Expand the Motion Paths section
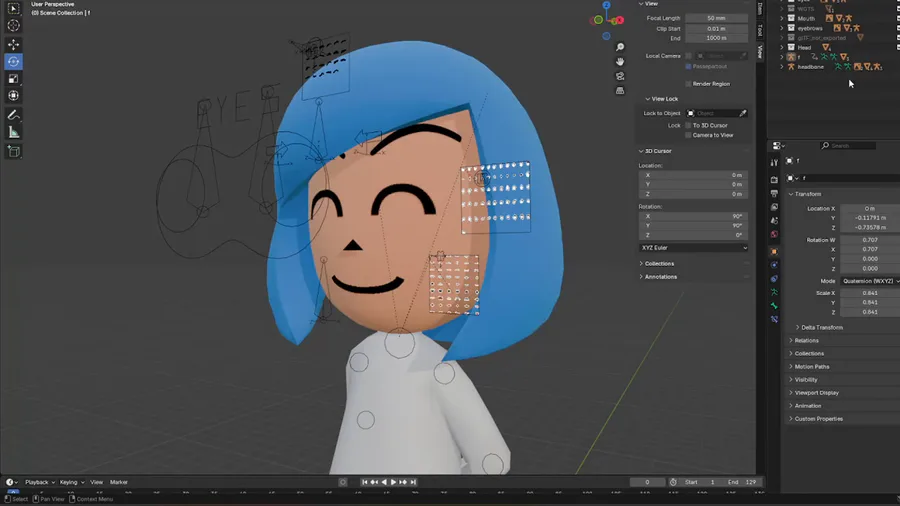900x506 pixels. [809, 367]
